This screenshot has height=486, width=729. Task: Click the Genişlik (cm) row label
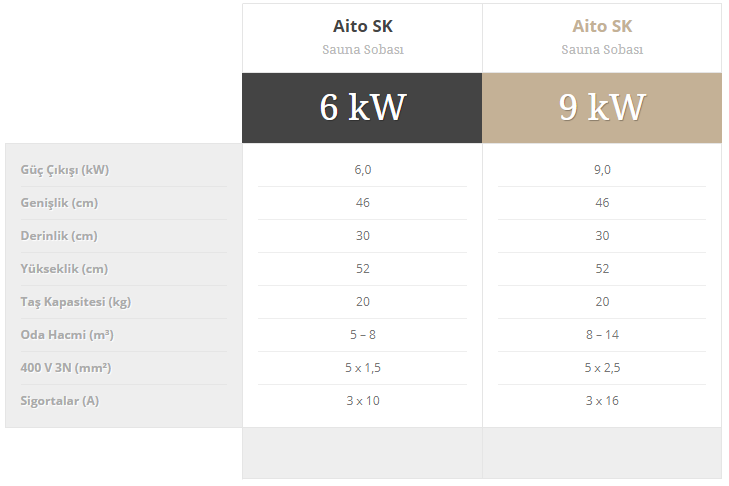(59, 203)
